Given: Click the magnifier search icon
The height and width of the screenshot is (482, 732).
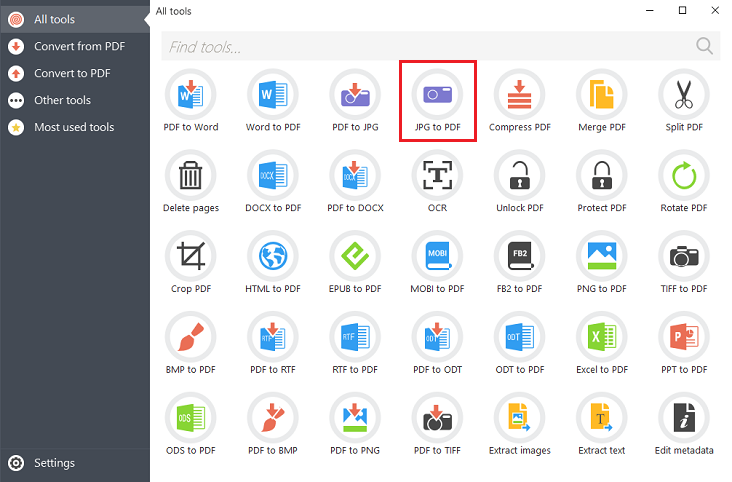Looking at the screenshot, I should pos(704,46).
